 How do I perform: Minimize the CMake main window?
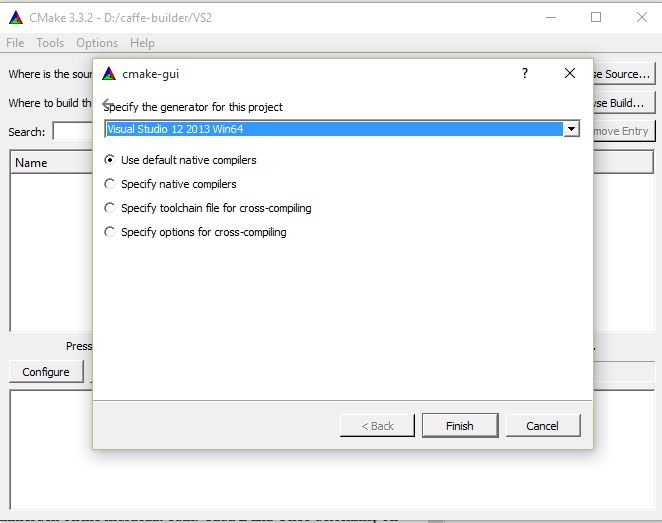pos(551,17)
